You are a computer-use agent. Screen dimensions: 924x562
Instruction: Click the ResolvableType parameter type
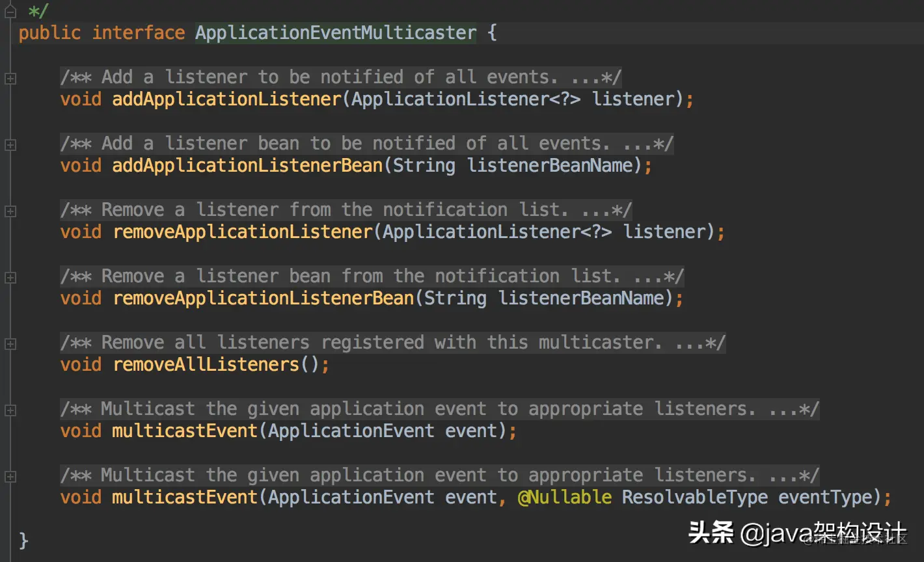pos(695,498)
